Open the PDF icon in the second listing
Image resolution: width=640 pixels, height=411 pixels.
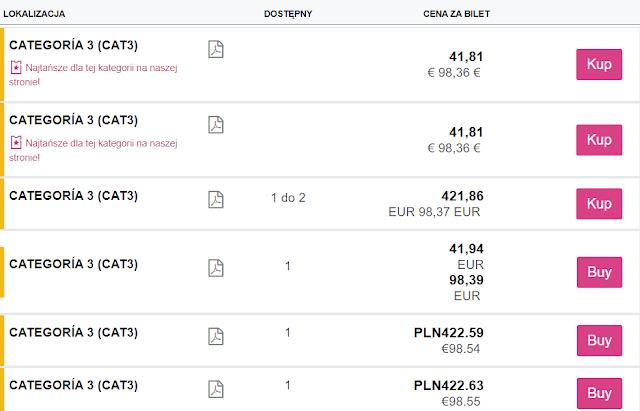click(215, 125)
